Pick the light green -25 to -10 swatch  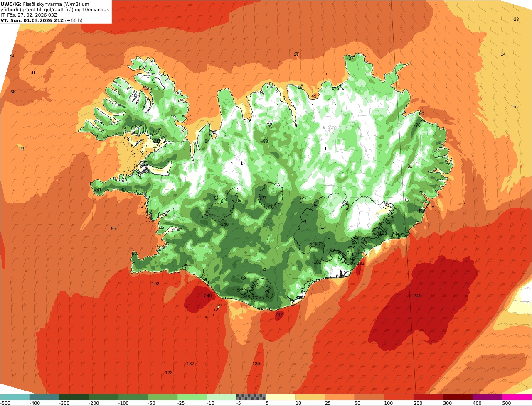point(192,397)
